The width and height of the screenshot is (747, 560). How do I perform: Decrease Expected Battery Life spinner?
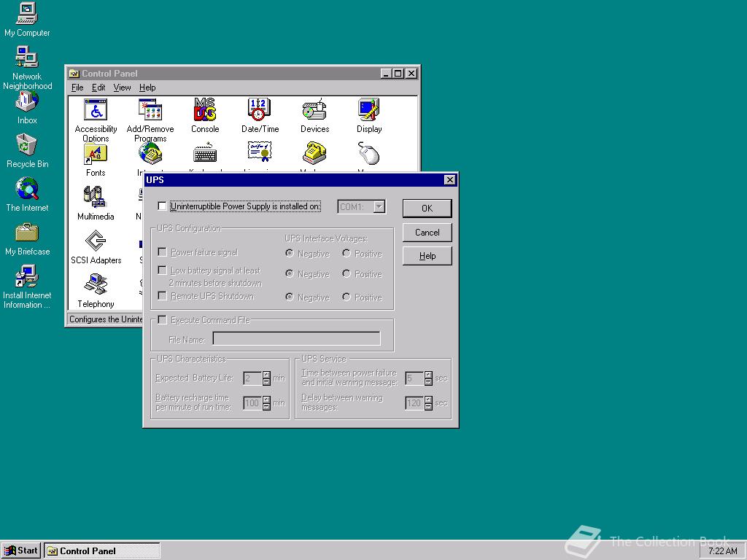(x=266, y=381)
